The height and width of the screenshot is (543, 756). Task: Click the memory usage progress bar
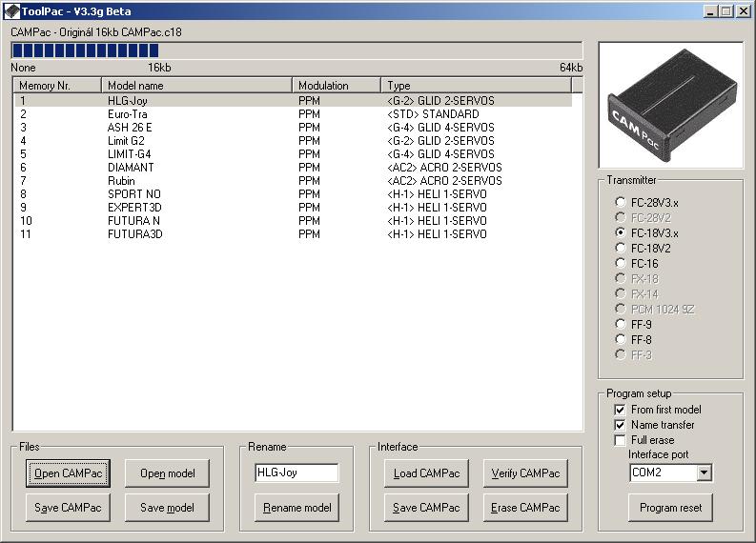[296, 50]
